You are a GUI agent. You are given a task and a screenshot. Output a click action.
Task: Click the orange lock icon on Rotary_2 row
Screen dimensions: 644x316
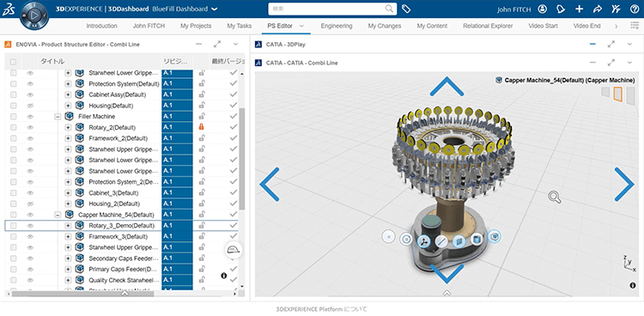[x=201, y=127]
